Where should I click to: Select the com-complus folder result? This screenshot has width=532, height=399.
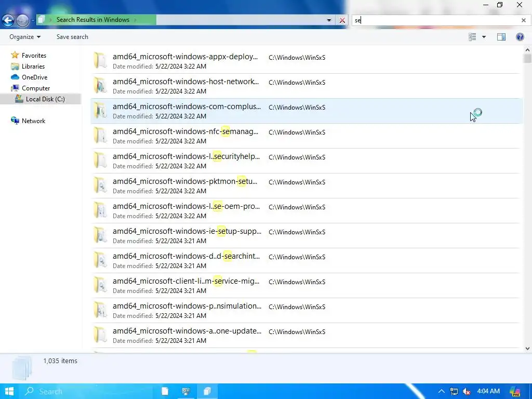pyautogui.click(x=307, y=111)
